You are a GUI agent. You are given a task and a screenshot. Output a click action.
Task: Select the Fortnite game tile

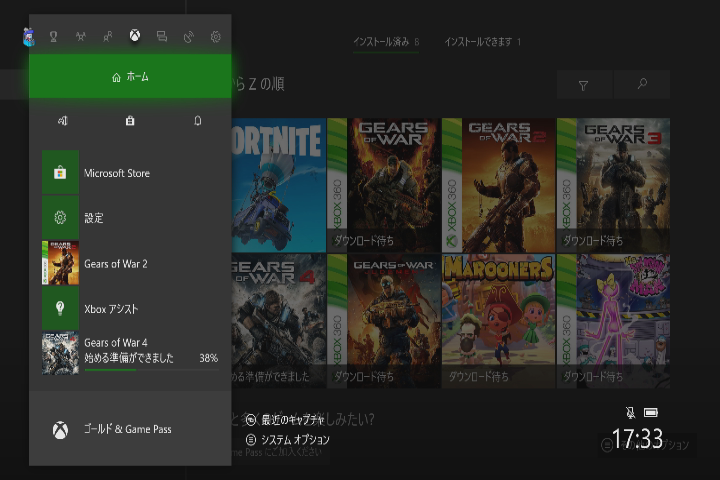coord(279,185)
